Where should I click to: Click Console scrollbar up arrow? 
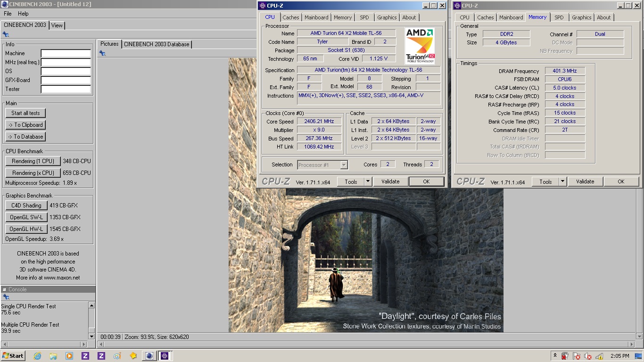point(92,305)
